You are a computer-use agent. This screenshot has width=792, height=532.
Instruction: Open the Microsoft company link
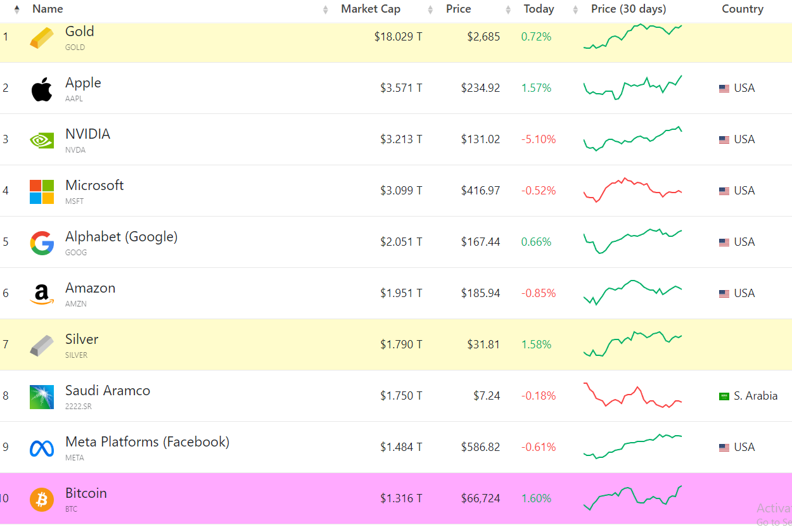click(x=94, y=186)
